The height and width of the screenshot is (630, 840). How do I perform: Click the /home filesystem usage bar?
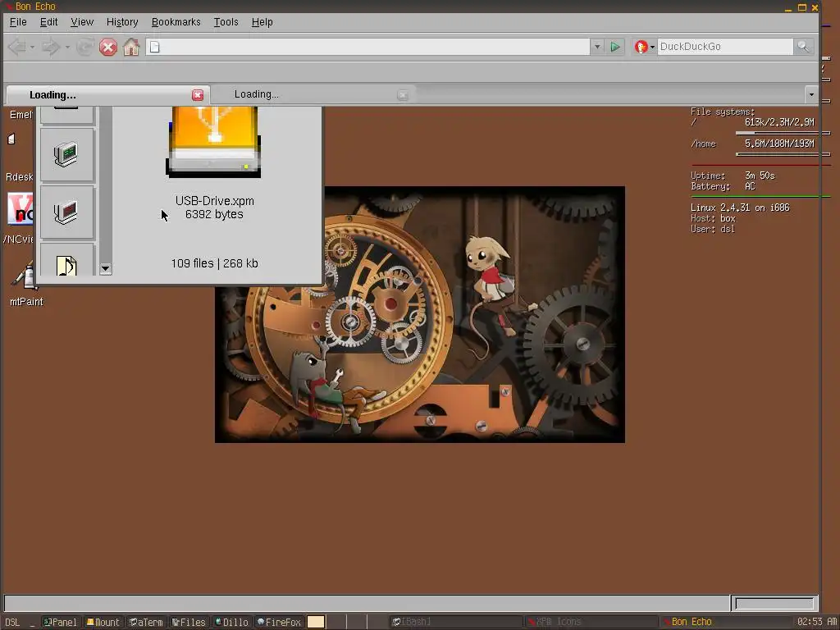pos(783,154)
